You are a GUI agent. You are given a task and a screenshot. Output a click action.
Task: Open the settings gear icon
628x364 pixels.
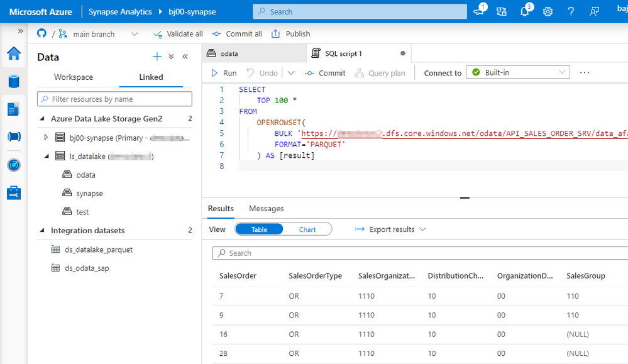pos(548,11)
